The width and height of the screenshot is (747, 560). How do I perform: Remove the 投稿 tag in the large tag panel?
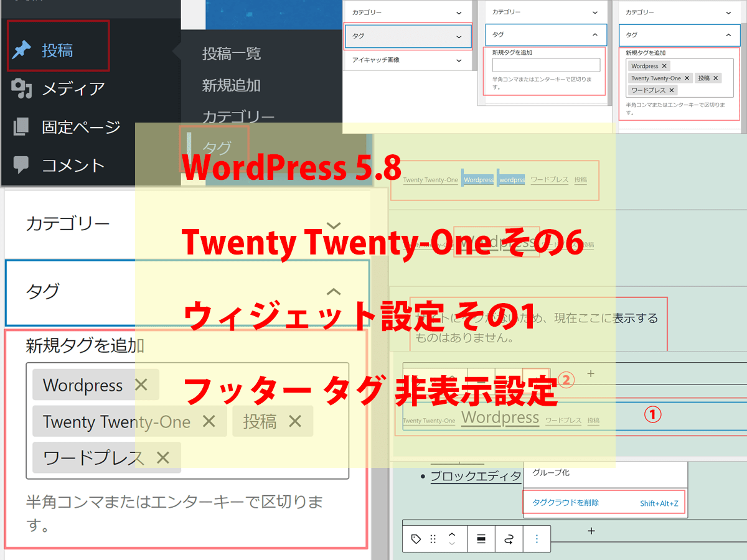click(x=295, y=421)
